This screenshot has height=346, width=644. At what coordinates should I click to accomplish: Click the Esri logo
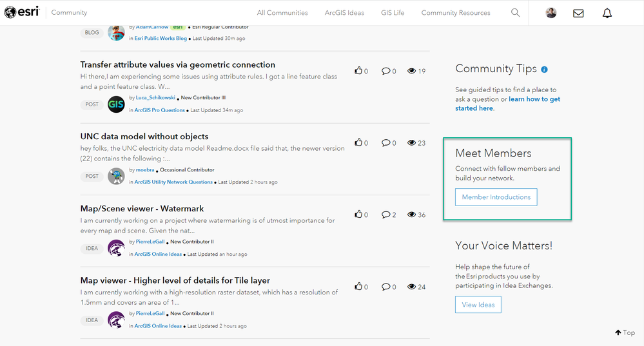point(21,12)
